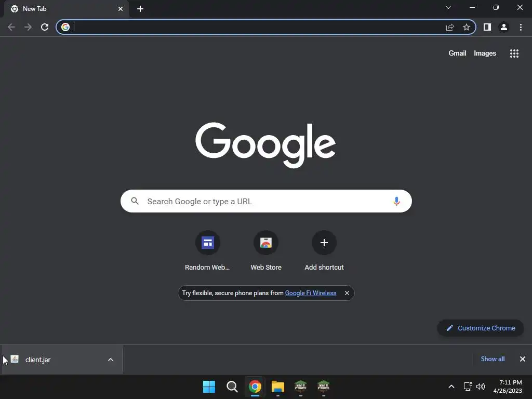This screenshot has height=399, width=532.
Task: Expand client.jar download options chevron
Action: (111, 360)
